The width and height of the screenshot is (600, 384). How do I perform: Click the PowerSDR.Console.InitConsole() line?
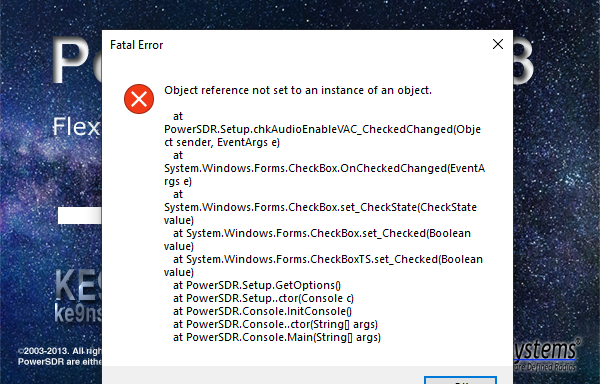click(x=262, y=311)
